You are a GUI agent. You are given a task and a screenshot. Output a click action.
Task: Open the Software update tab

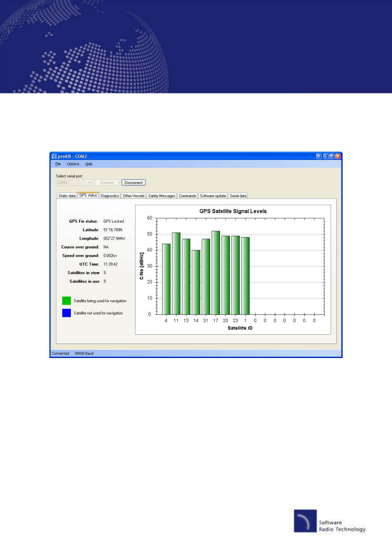click(213, 196)
